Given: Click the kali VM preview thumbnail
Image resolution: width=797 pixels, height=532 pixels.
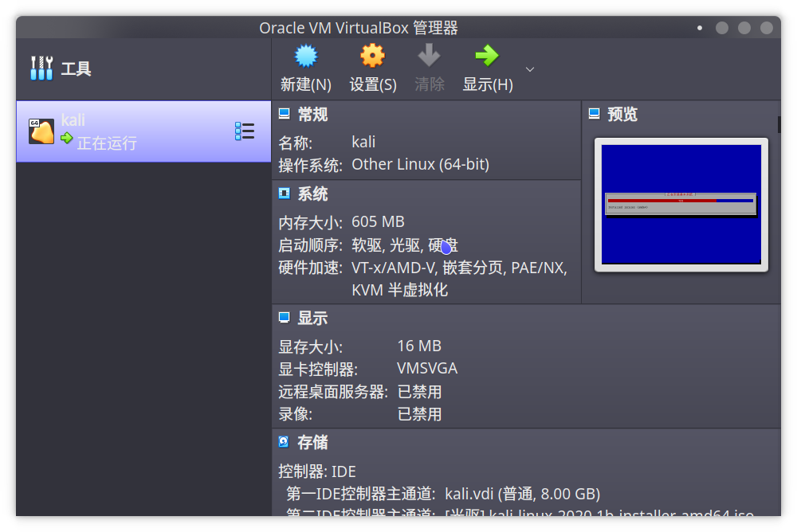Looking at the screenshot, I should click(x=681, y=204).
